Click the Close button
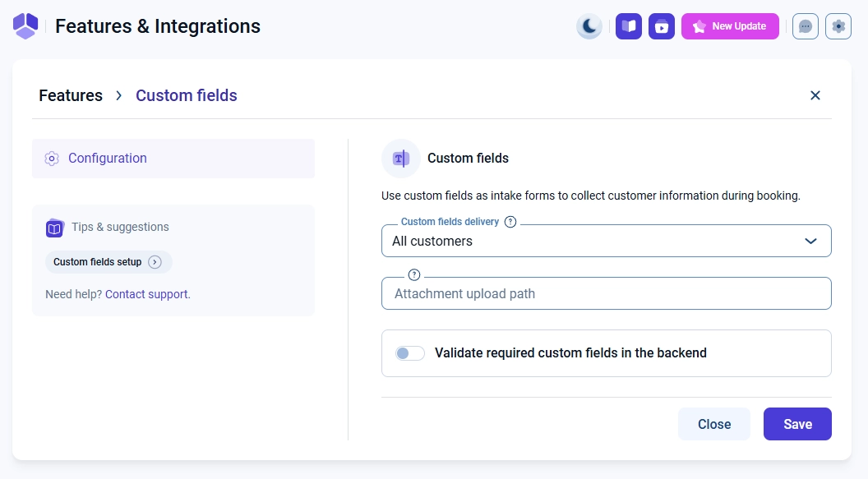Image resolution: width=868 pixels, height=479 pixels. 714,424
